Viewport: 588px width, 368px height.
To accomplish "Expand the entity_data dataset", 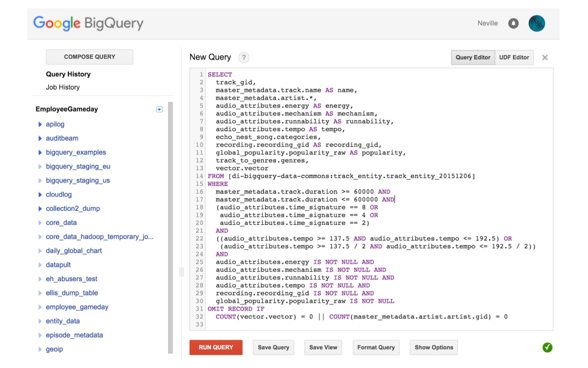I will [x=40, y=321].
